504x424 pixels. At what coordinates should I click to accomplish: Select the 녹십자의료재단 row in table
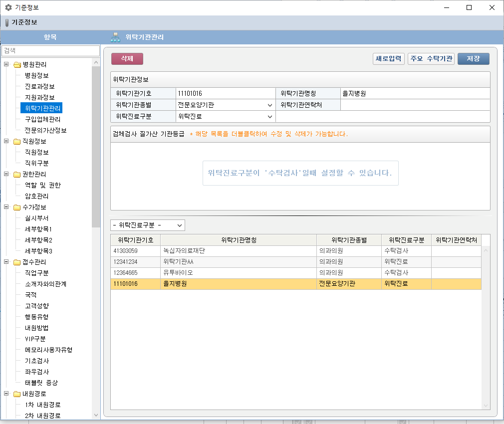238,251
